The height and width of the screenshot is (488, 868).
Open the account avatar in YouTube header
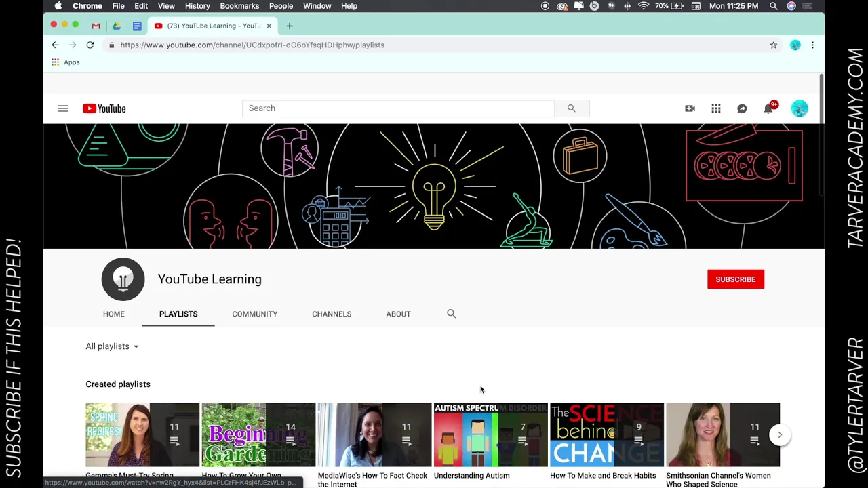pyautogui.click(x=800, y=108)
